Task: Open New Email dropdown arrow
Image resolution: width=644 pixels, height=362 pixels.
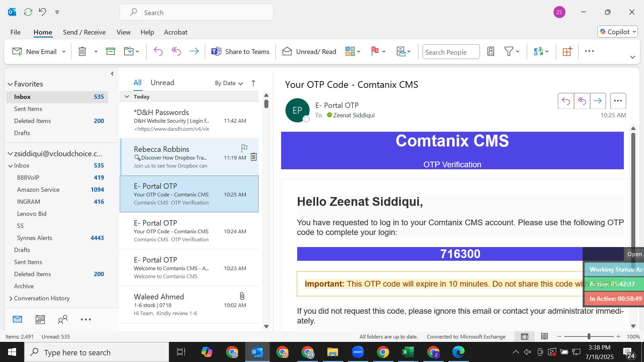Action: (64, 52)
